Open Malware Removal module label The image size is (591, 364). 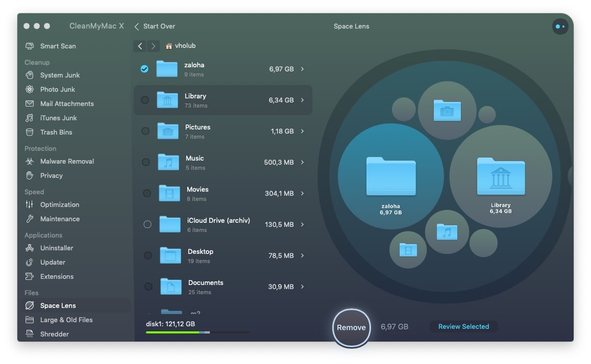(x=67, y=161)
